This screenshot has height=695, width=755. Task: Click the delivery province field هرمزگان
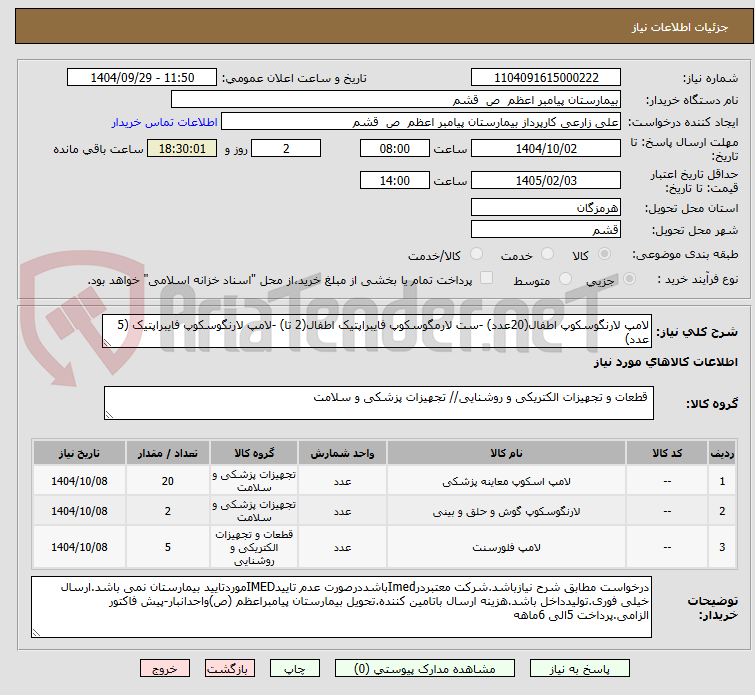tap(546, 208)
